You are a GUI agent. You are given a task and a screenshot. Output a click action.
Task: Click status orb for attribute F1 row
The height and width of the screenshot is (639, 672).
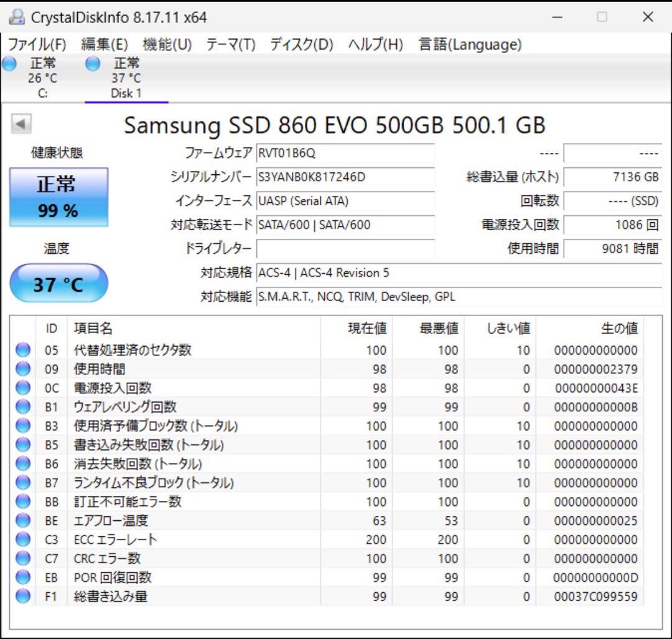[x=23, y=595]
